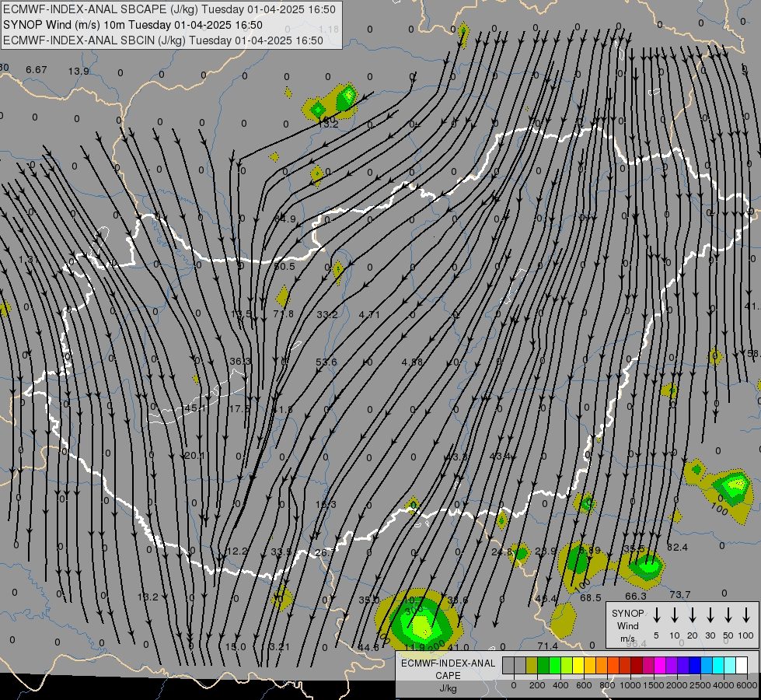Click the 6.67 value on the map
761x700 pixels.
click(37, 69)
